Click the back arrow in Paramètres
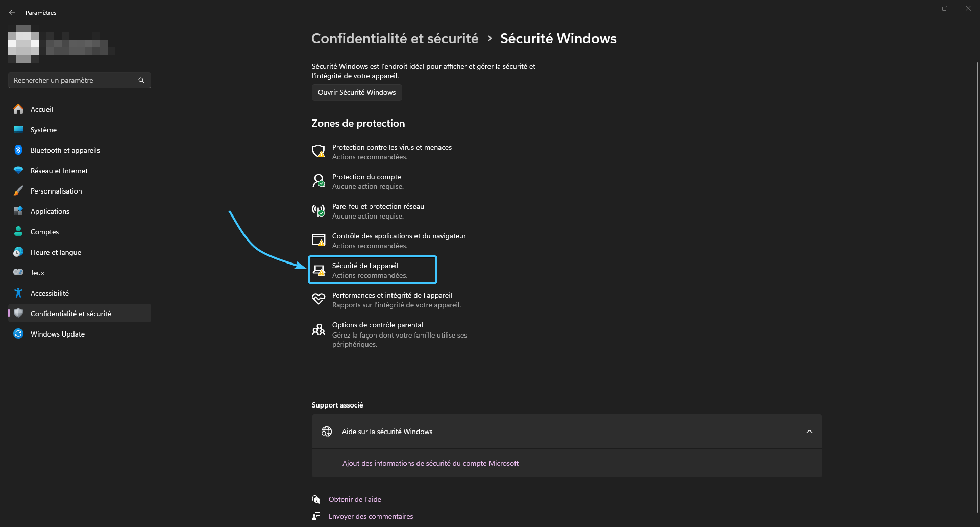980x527 pixels. [x=12, y=12]
